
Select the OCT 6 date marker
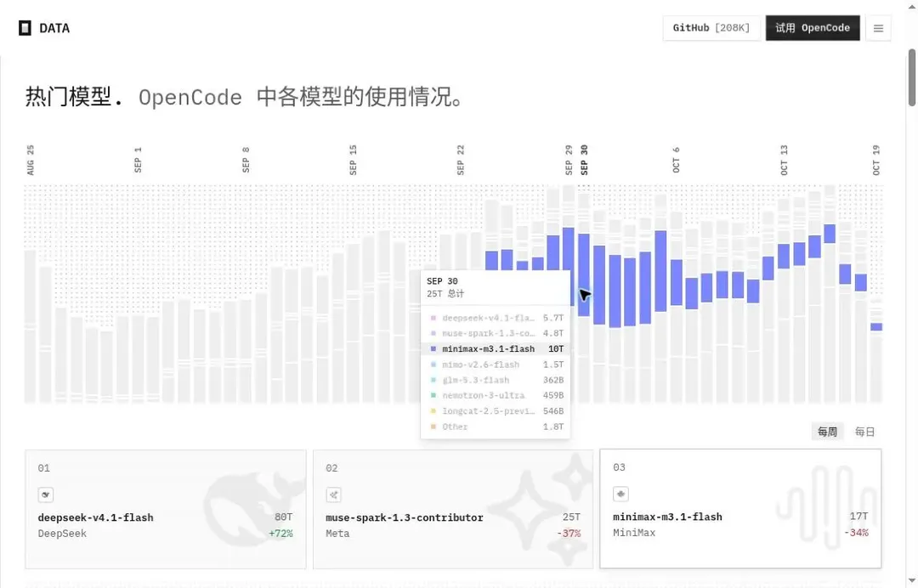tap(677, 160)
